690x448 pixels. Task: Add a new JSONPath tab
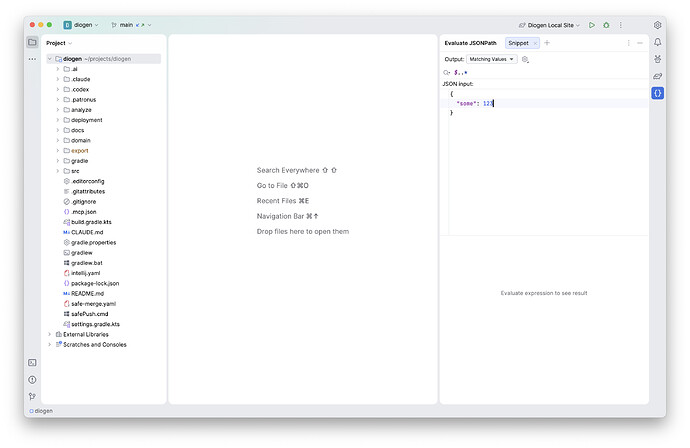click(x=547, y=43)
